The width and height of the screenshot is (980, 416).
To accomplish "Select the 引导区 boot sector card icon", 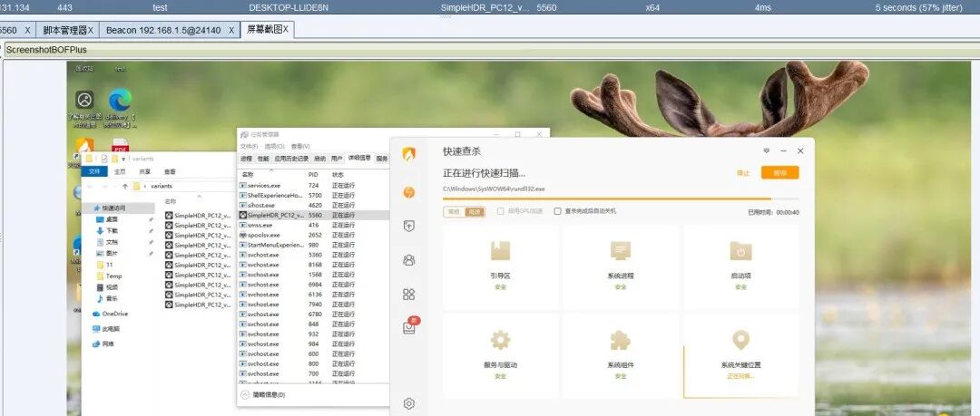I will click(x=500, y=250).
